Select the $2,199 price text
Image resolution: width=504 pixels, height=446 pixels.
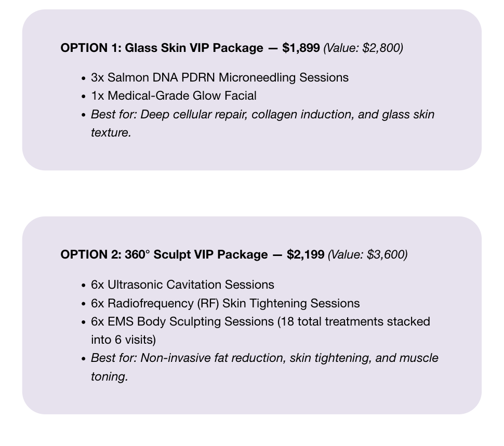coord(306,254)
